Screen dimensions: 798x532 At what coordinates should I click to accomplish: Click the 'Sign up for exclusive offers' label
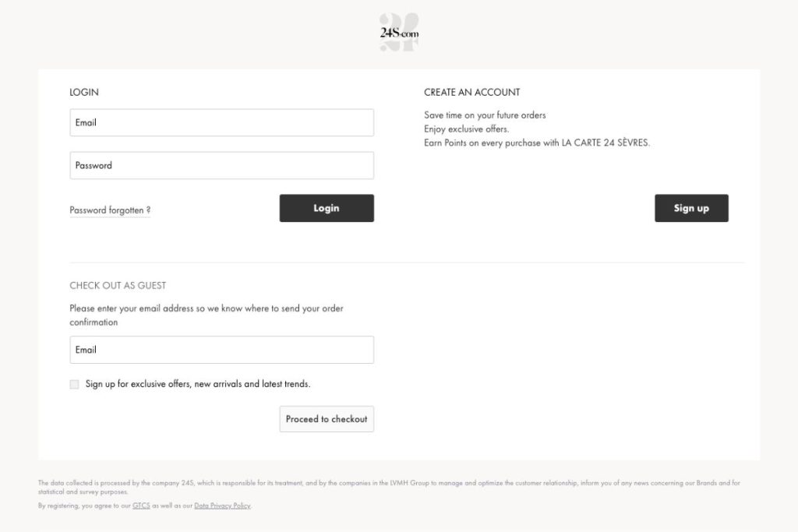point(198,384)
